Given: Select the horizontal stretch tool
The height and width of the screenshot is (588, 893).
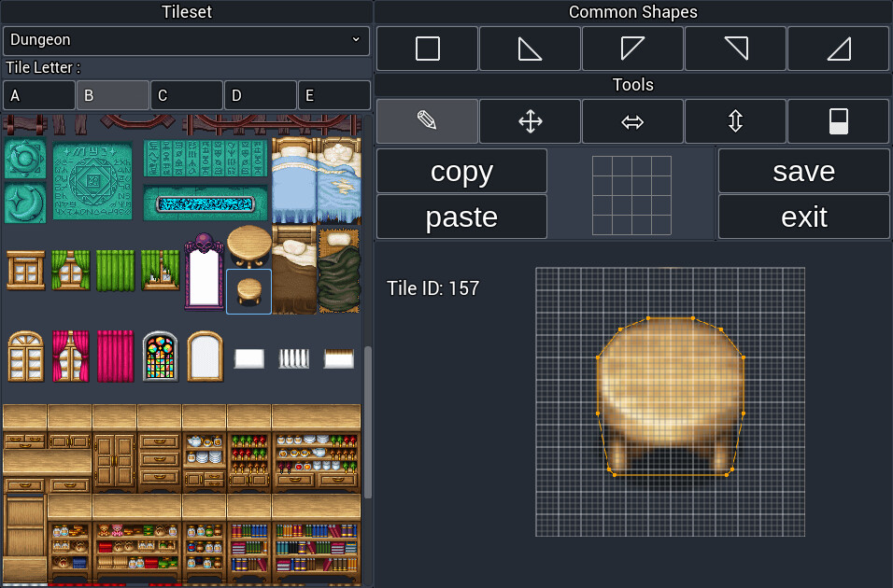Looking at the screenshot, I should [632, 120].
